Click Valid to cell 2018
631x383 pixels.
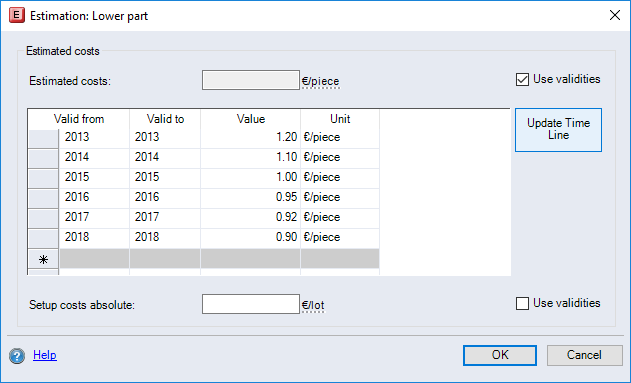click(x=165, y=239)
